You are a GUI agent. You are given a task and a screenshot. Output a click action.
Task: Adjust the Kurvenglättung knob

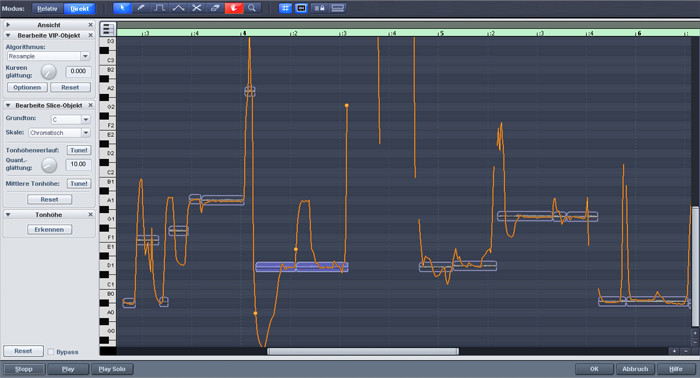[49, 72]
